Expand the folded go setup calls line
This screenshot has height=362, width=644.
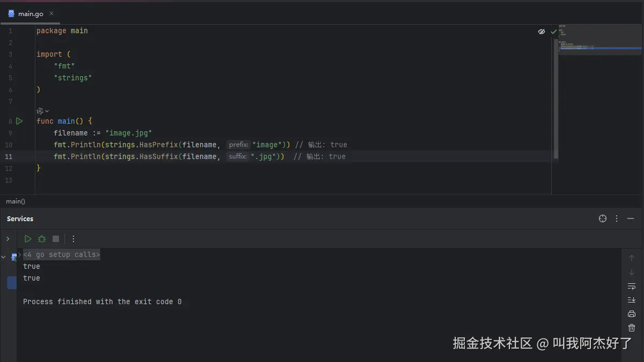pyautogui.click(x=62, y=255)
